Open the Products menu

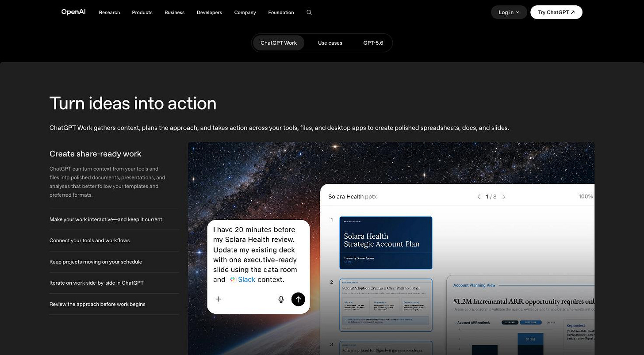[x=142, y=12]
